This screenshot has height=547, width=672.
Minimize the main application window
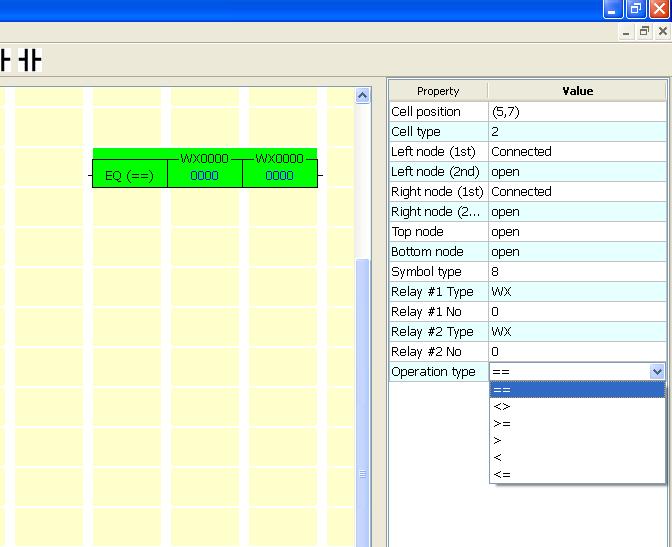(612, 9)
